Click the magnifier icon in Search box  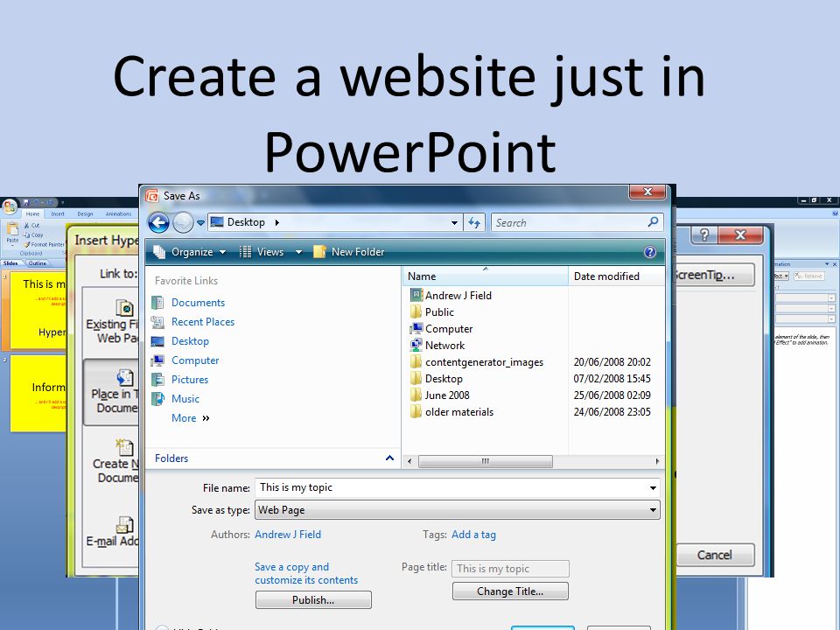click(x=653, y=221)
